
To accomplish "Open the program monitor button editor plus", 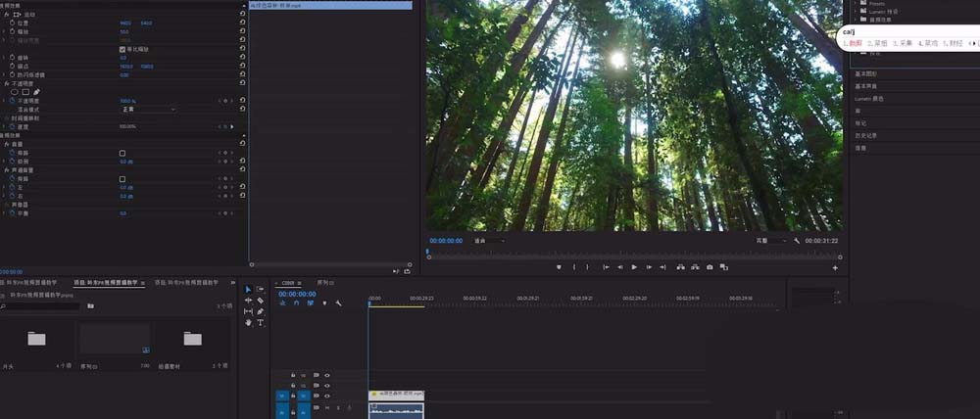I will coord(835,267).
